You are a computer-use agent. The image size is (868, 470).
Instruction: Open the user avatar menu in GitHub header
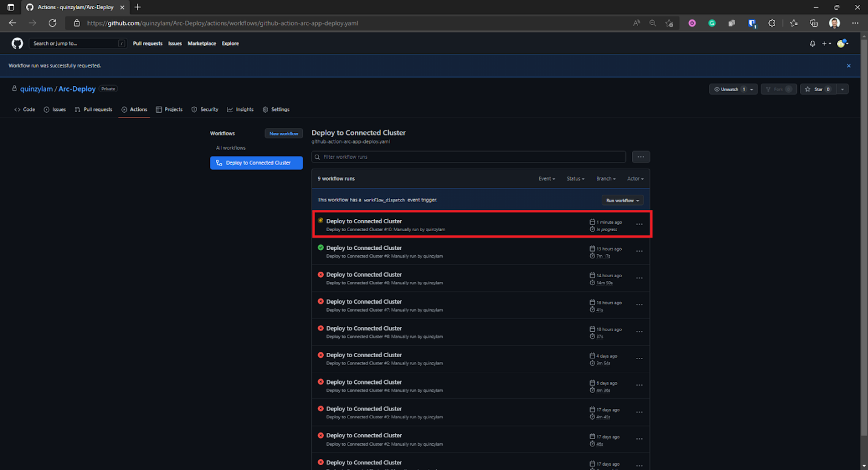(x=843, y=44)
